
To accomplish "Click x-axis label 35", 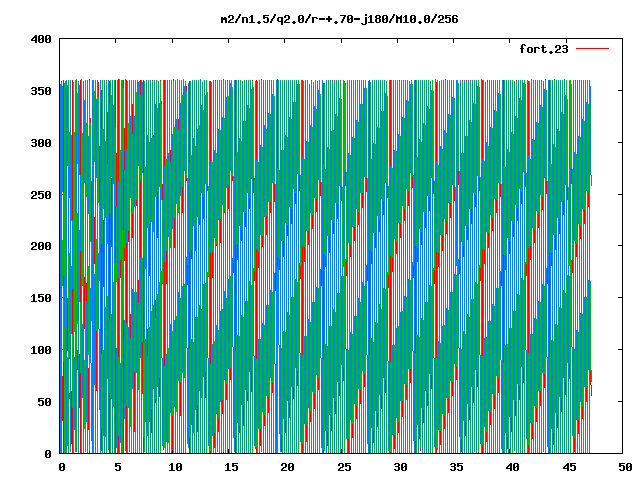I will (x=457, y=467).
